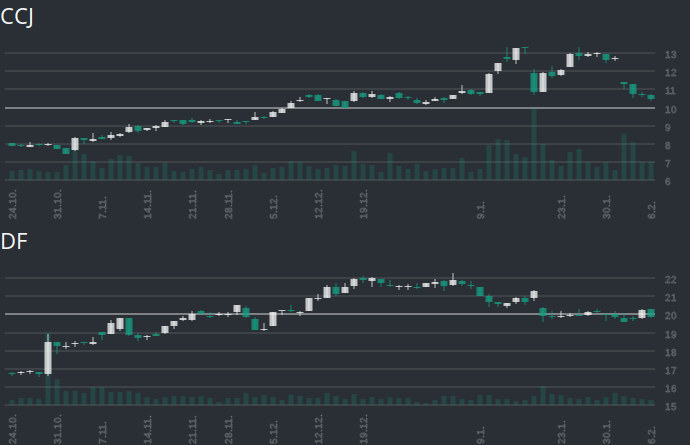The height and width of the screenshot is (445, 690).
Task: Click the CCJ ticker title
Action: pos(17,17)
